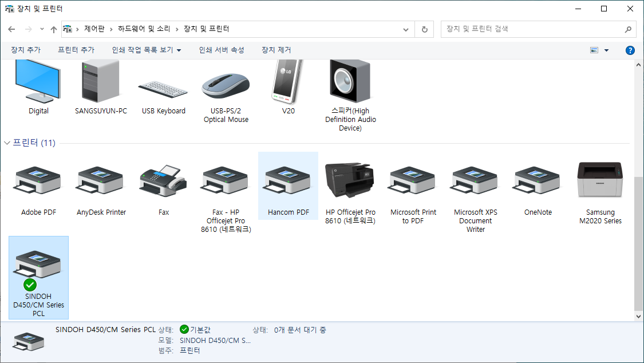Select the USB-PS/2 Optical Mouse icon

pyautogui.click(x=226, y=85)
